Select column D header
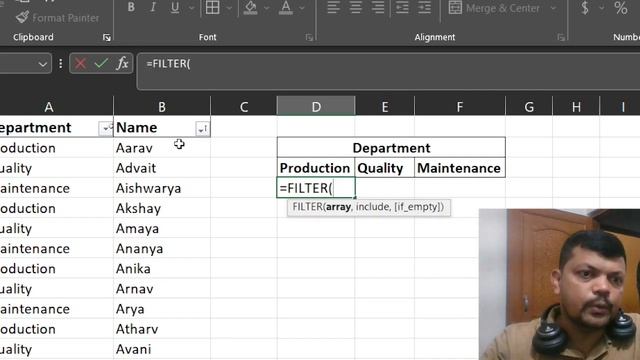This screenshot has height=360, width=640. point(316,107)
